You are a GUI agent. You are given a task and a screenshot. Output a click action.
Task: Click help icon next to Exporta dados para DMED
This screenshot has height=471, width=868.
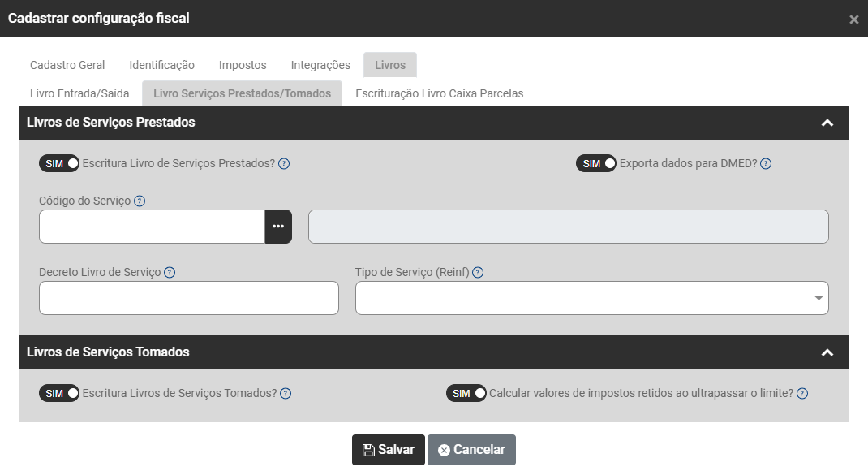click(x=766, y=163)
